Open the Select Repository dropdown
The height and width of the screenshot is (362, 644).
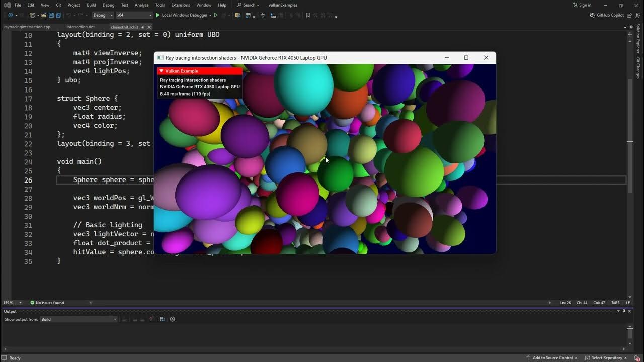pos(606,358)
